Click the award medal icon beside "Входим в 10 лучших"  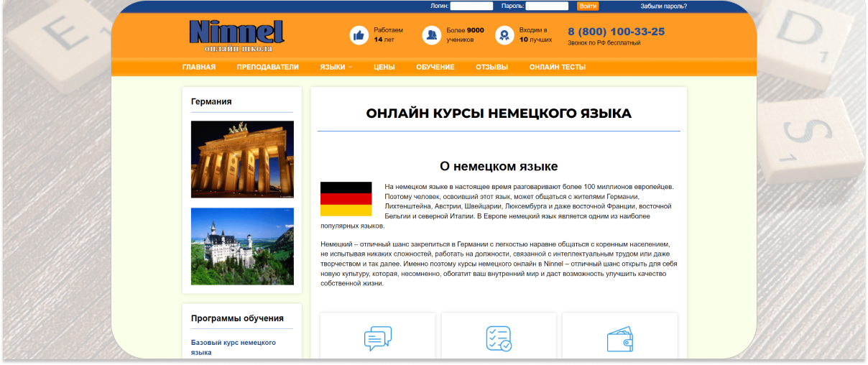tap(505, 35)
